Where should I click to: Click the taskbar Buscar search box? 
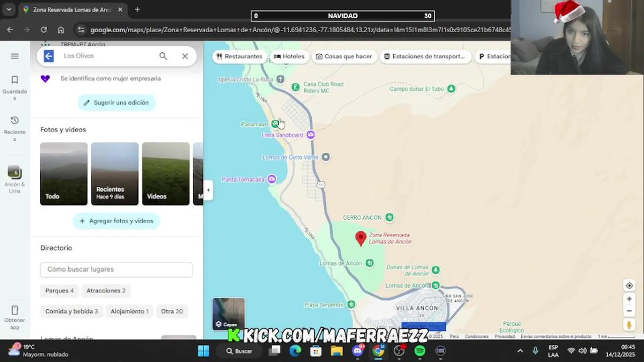[x=239, y=351]
